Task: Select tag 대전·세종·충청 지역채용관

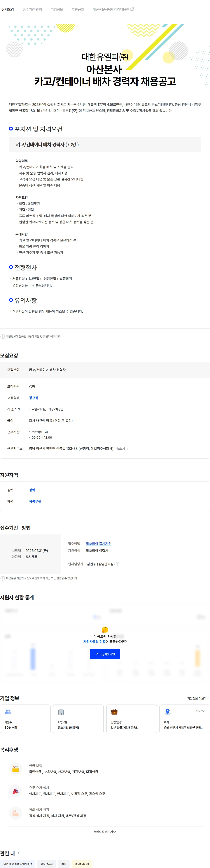Action: [17, 864]
